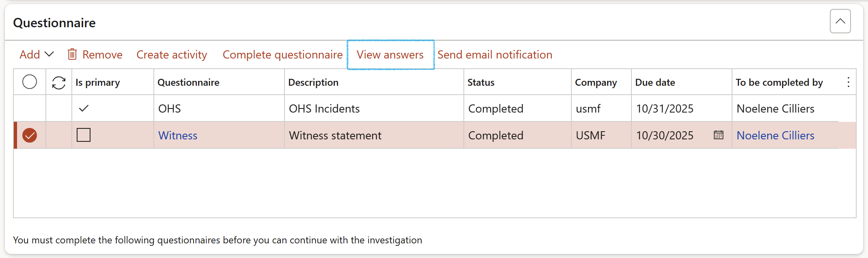Click the OHS row primary checkmark

(84, 108)
